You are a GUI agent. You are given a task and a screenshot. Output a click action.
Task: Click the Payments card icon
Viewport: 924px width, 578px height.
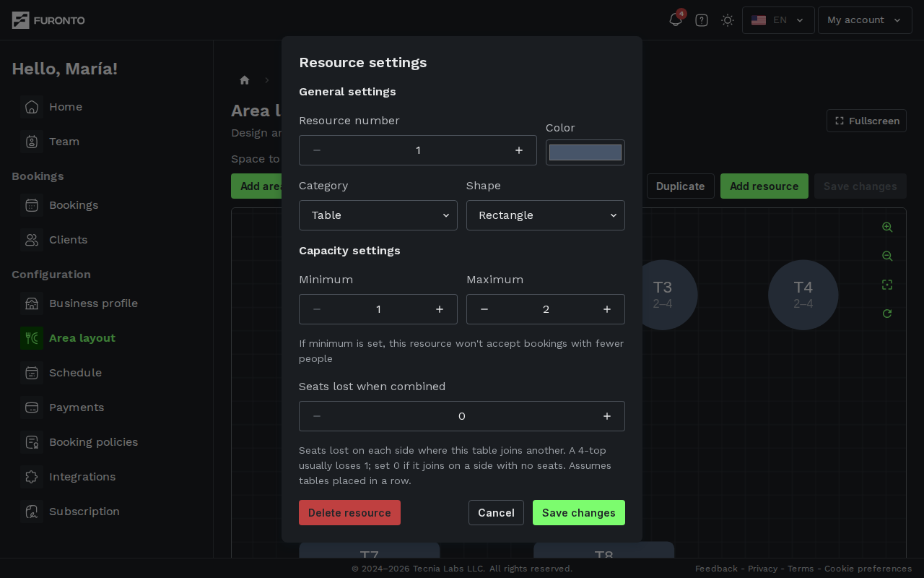pos(32,407)
